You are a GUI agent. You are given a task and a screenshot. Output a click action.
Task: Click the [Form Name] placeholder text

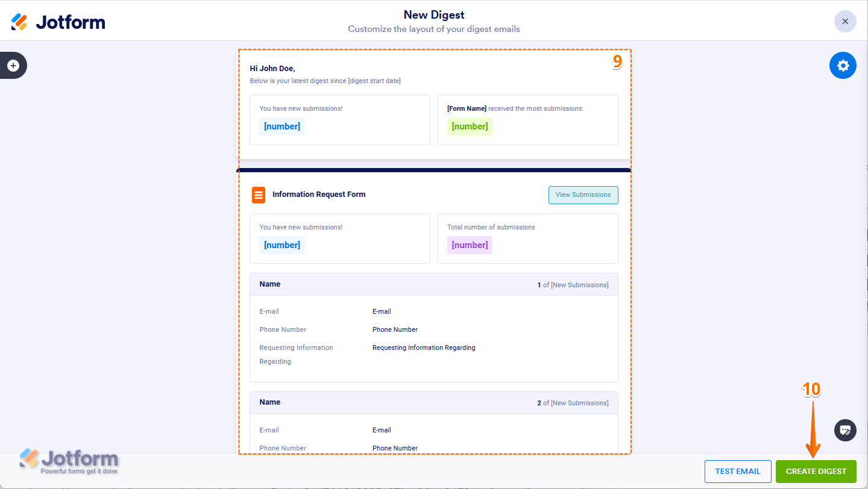(467, 109)
